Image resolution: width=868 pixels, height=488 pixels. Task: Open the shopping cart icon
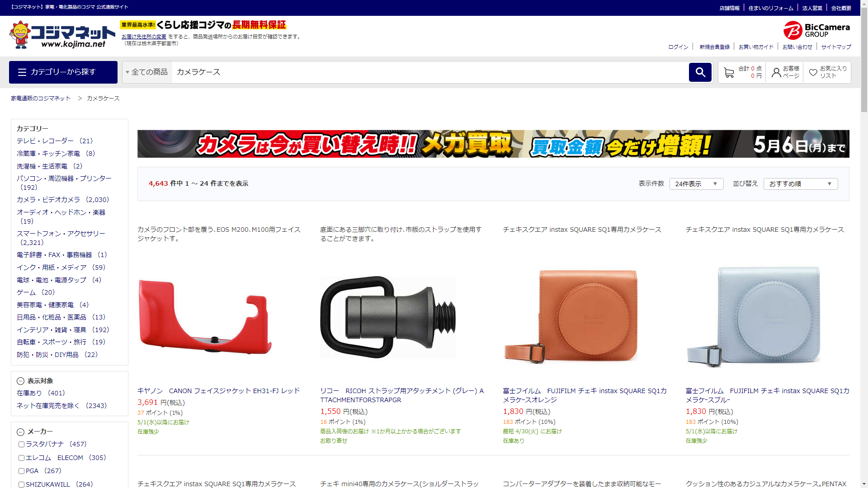tap(728, 72)
